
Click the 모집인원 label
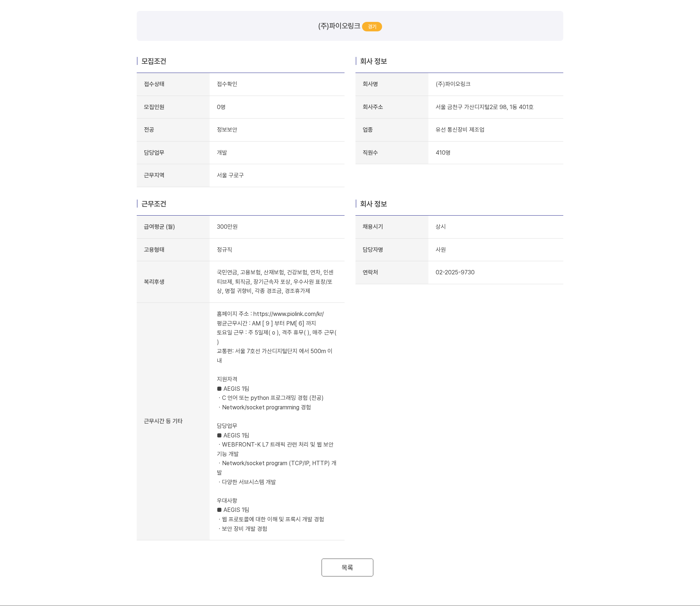154,107
